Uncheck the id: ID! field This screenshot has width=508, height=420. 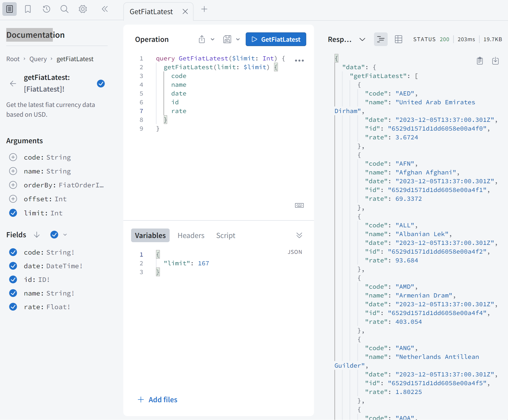tap(13, 280)
